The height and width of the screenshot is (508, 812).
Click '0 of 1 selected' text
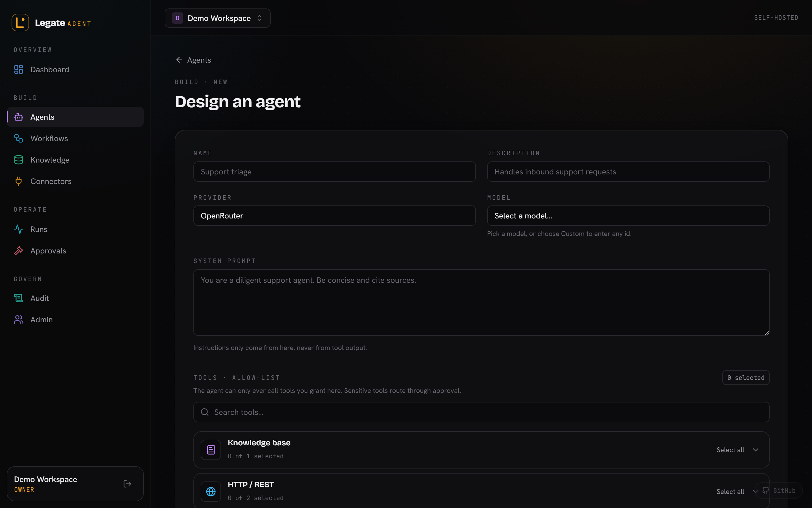256,456
